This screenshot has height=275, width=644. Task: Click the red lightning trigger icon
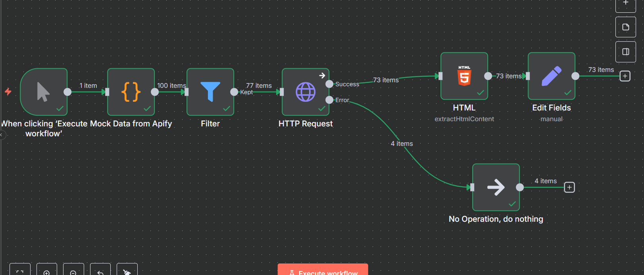(x=8, y=92)
